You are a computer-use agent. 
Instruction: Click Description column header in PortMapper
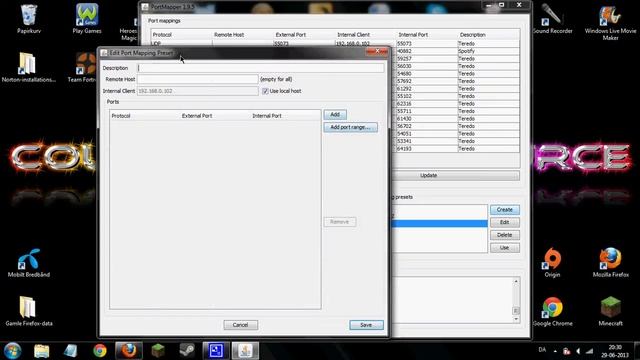[x=473, y=35]
